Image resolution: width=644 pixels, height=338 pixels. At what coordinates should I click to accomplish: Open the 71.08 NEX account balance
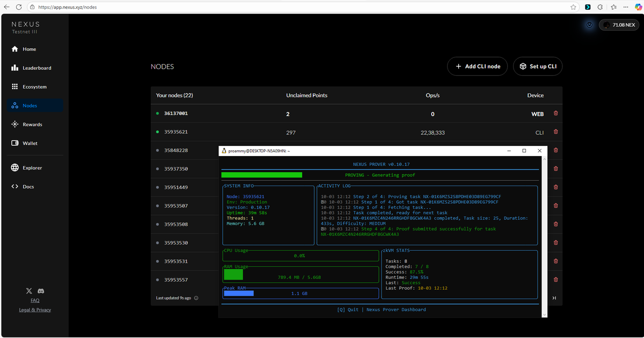619,25
